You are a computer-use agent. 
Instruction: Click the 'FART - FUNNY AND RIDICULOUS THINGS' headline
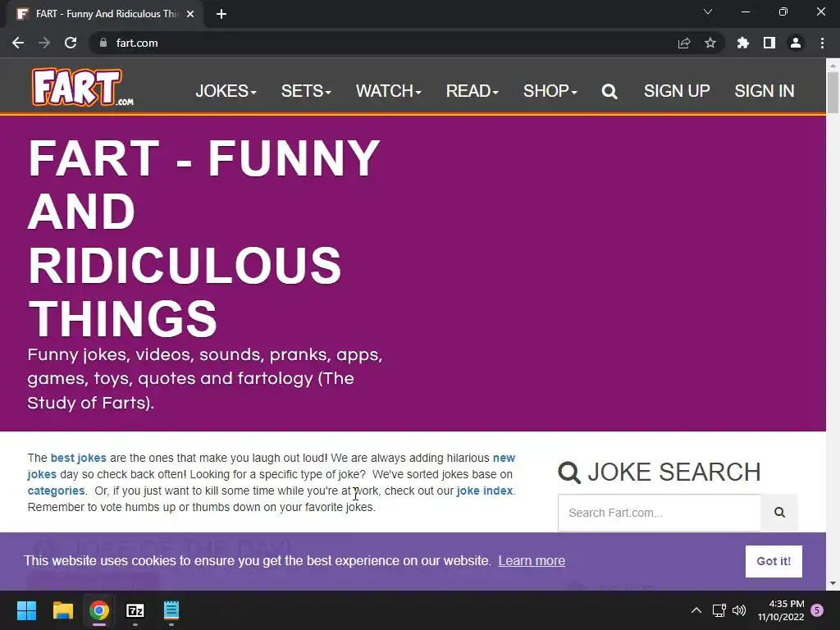tap(204, 238)
